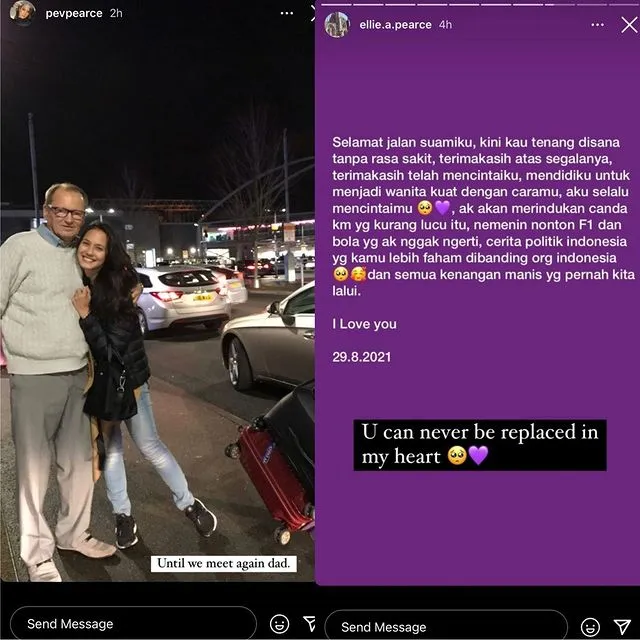The height and width of the screenshot is (640, 640).
Task: Tap the 'U can never be replaced' text sticker
Action: 480,445
